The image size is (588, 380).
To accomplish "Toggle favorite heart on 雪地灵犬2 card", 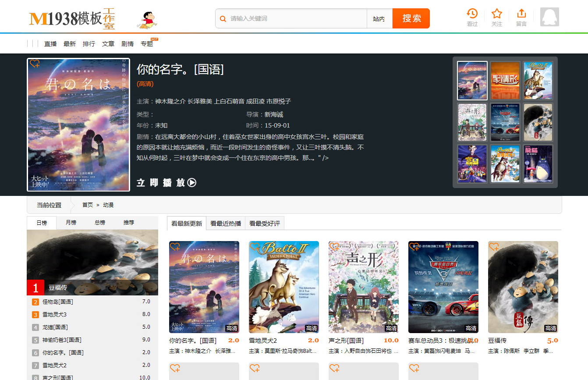I will 255,247.
